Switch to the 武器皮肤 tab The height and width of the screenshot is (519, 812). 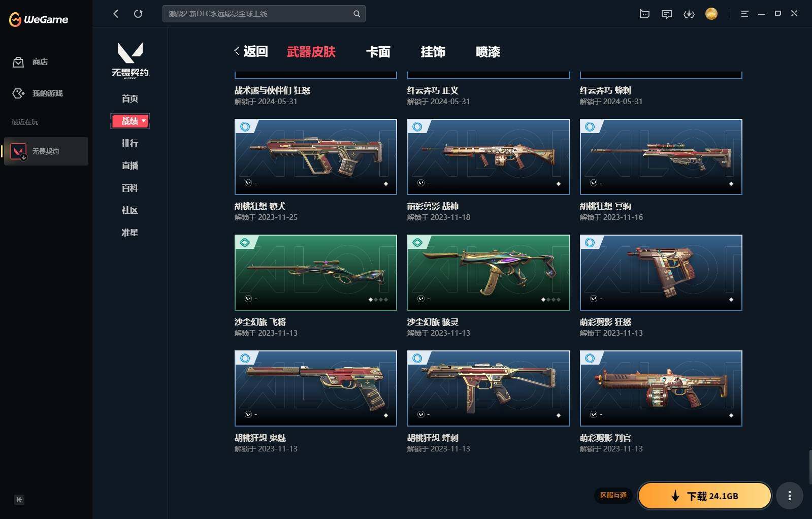pyautogui.click(x=311, y=52)
